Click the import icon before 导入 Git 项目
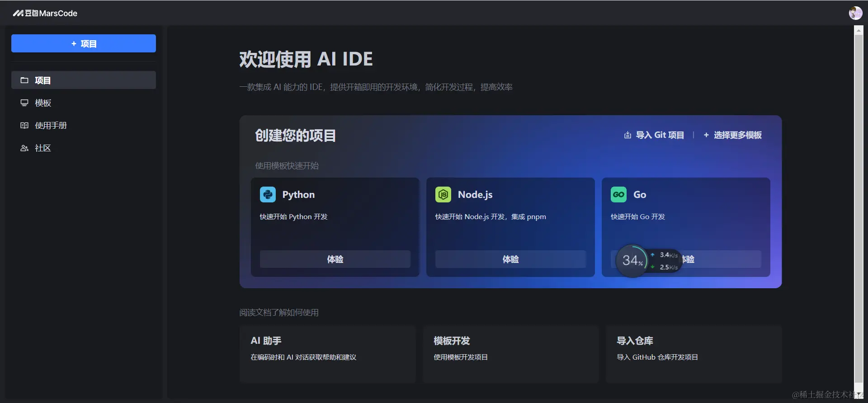 click(x=627, y=135)
